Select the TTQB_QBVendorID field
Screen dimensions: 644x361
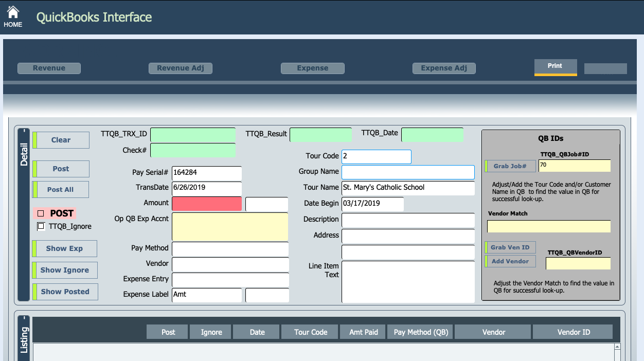pos(578,263)
